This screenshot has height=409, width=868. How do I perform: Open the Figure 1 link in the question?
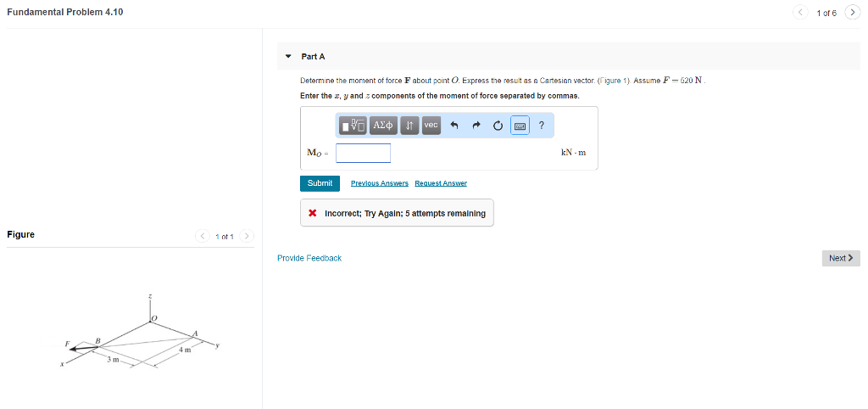click(x=615, y=81)
